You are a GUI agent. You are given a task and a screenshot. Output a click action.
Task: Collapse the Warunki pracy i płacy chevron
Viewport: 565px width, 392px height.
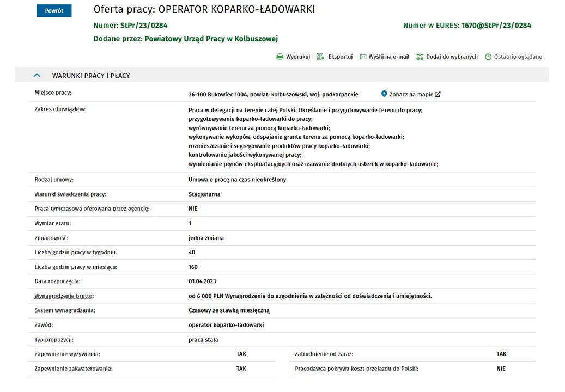point(37,75)
